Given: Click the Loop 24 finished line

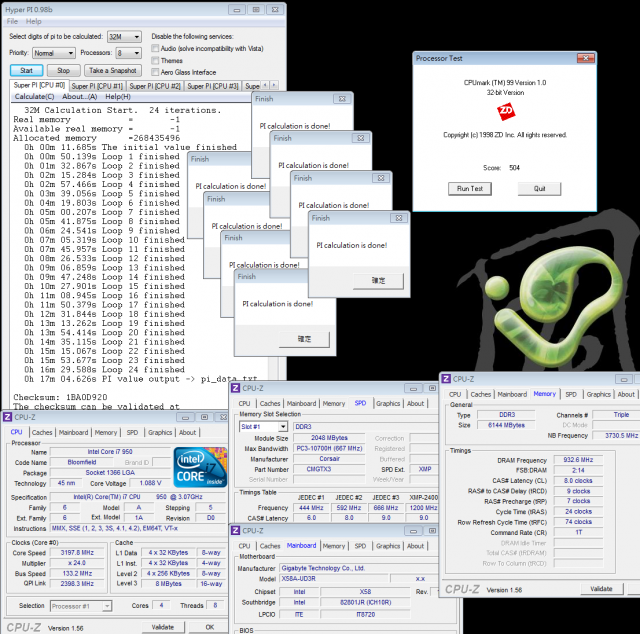Looking at the screenshot, I should (104, 370).
